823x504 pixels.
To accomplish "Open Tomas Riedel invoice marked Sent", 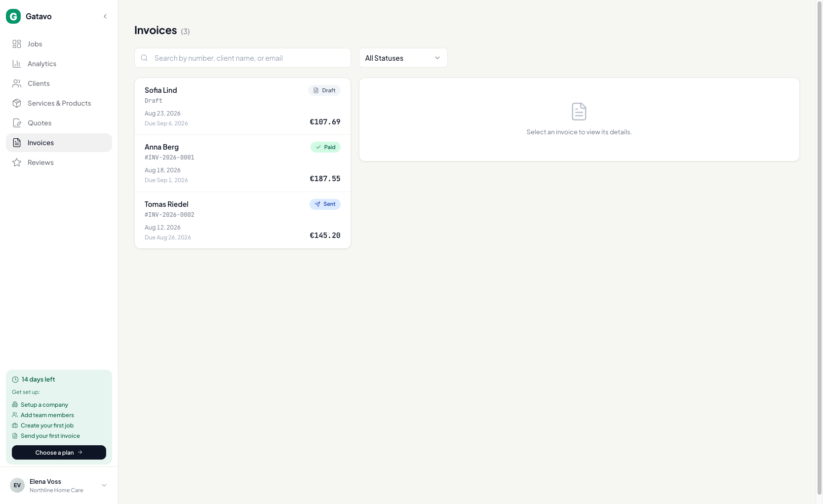I will pyautogui.click(x=242, y=220).
